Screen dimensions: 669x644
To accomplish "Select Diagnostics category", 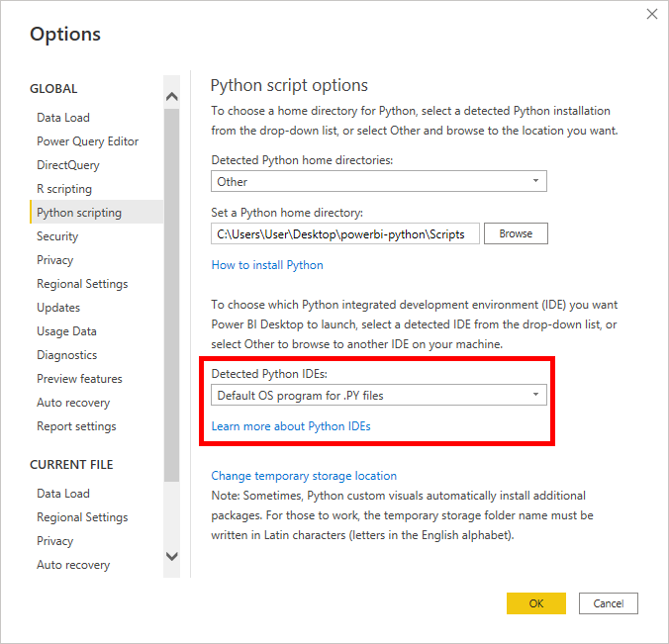I will coord(66,355).
